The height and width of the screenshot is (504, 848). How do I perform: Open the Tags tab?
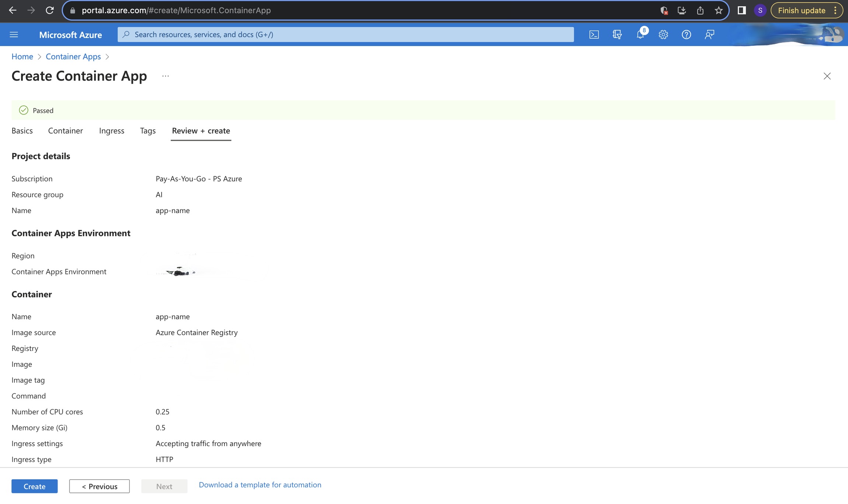147,131
